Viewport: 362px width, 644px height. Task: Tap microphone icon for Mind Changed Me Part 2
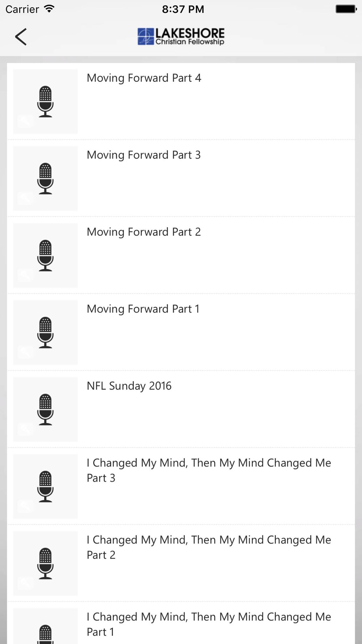[45, 563]
